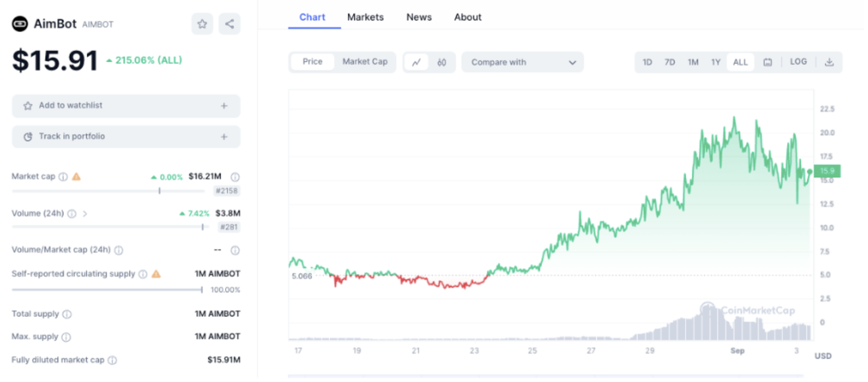Open the Compare with dropdown
868x382 pixels.
[522, 62]
